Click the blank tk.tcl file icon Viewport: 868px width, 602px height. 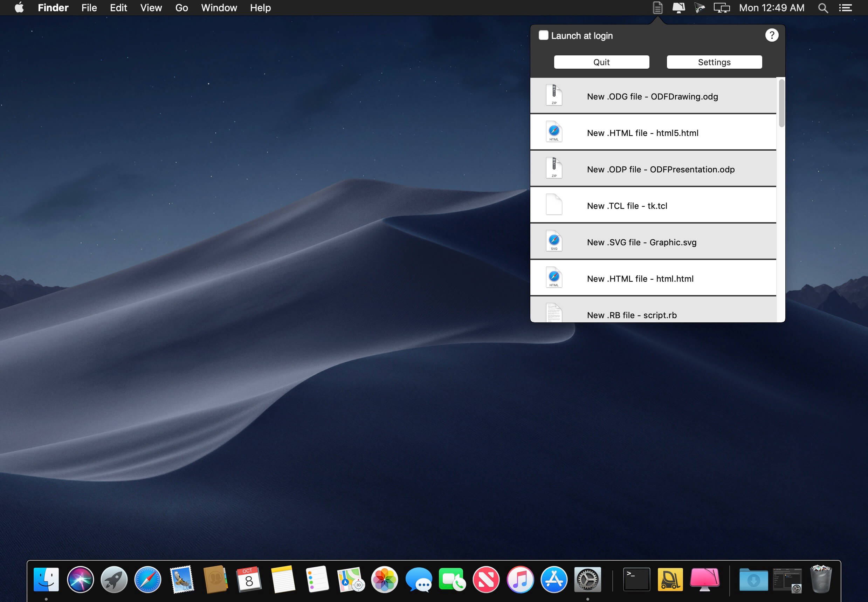554,204
